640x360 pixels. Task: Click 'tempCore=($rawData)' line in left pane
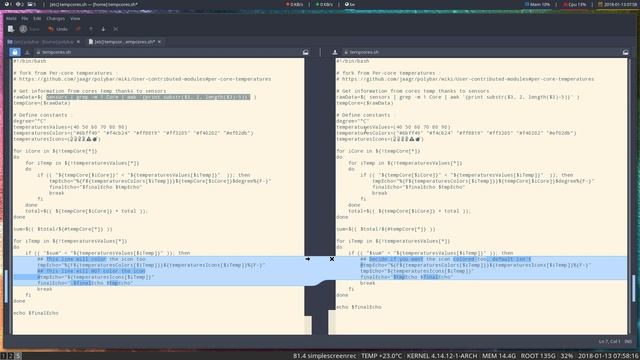click(42, 103)
